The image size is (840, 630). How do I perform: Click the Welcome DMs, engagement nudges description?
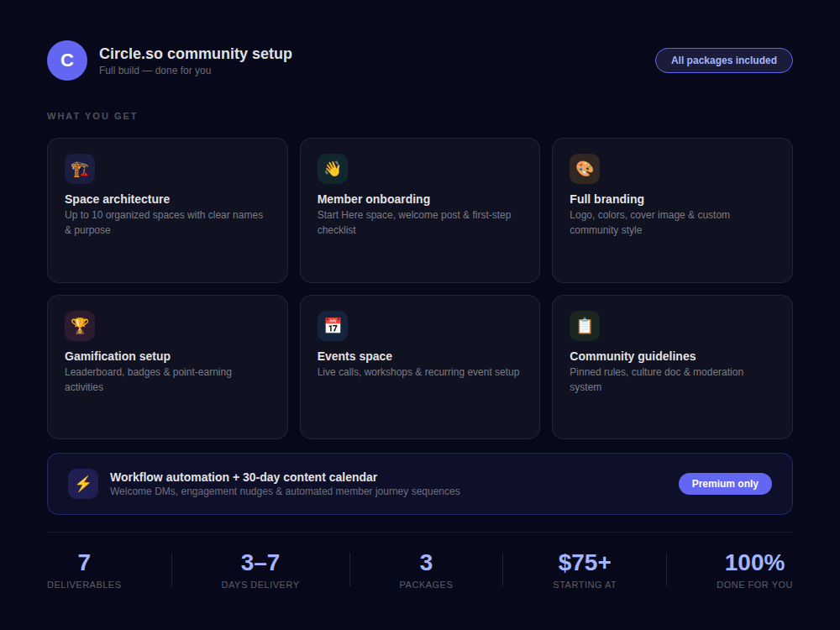[285, 491]
